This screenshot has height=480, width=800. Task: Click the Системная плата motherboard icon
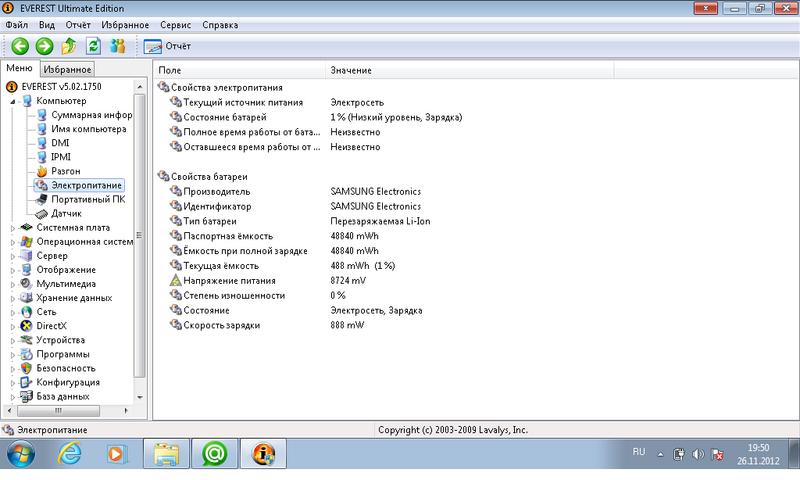coord(26,228)
